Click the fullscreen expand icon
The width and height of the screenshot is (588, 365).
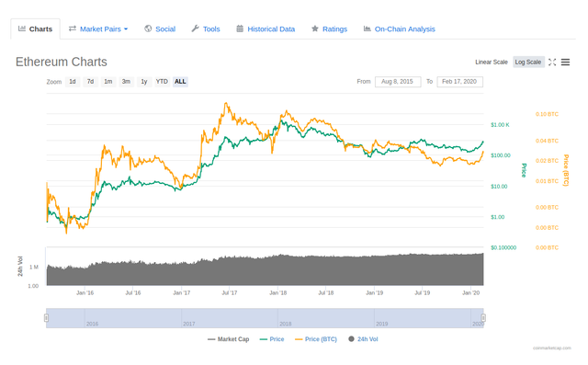[552, 63]
